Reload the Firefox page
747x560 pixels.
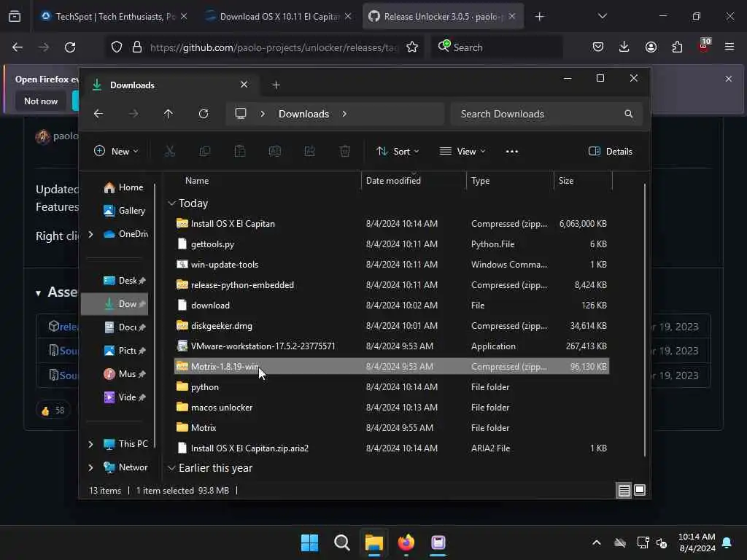[x=70, y=47]
